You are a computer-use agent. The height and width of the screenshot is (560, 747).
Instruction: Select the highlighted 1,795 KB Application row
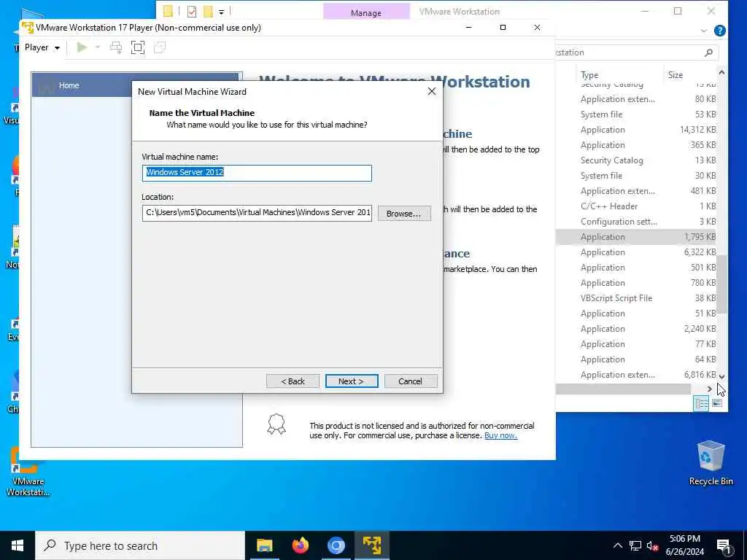pyautogui.click(x=637, y=237)
